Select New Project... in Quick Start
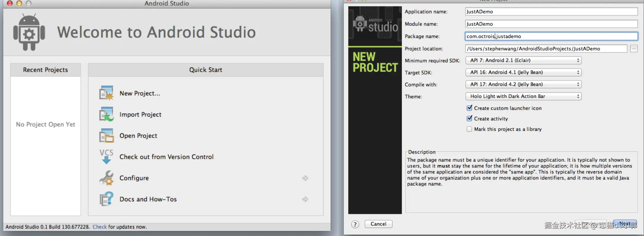This screenshot has width=644, height=236. pyautogui.click(x=140, y=93)
